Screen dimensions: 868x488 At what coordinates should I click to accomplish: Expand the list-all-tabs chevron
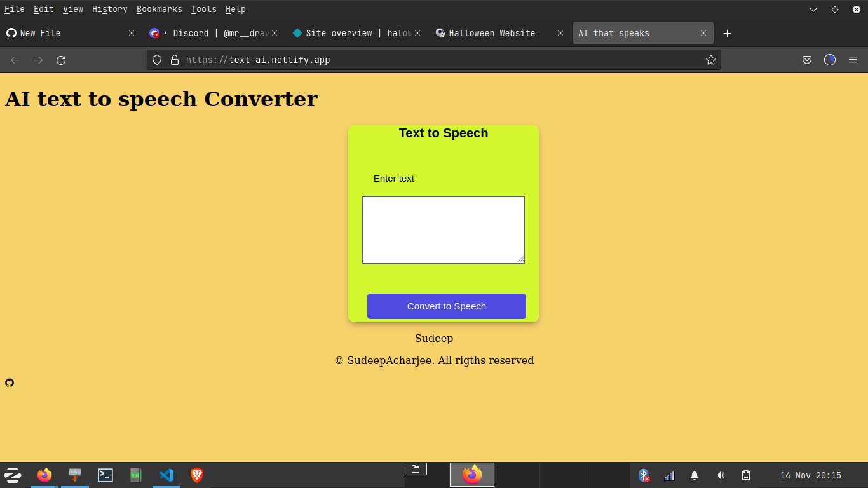pos(813,10)
